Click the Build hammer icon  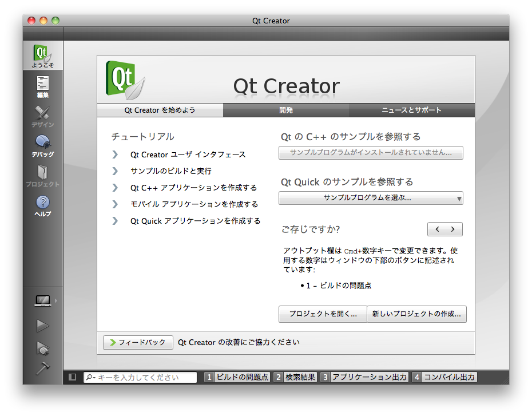43,368
